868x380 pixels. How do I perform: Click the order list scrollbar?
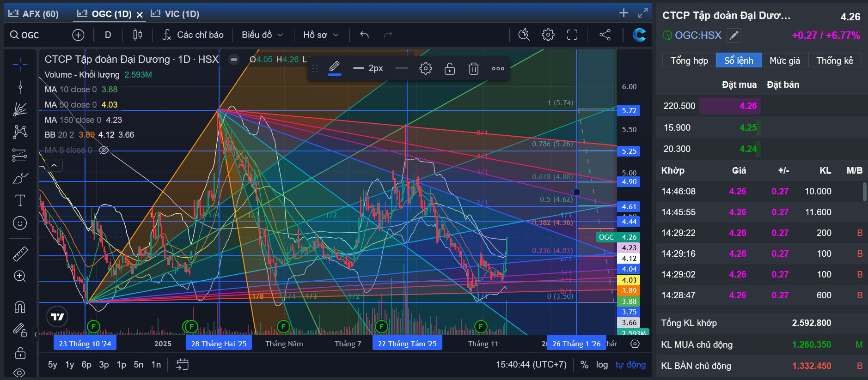(864, 192)
